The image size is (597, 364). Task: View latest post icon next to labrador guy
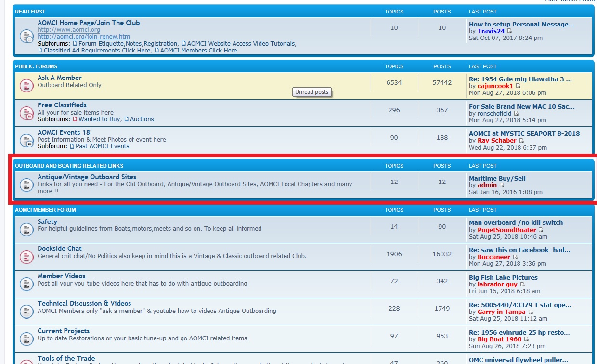click(x=522, y=285)
